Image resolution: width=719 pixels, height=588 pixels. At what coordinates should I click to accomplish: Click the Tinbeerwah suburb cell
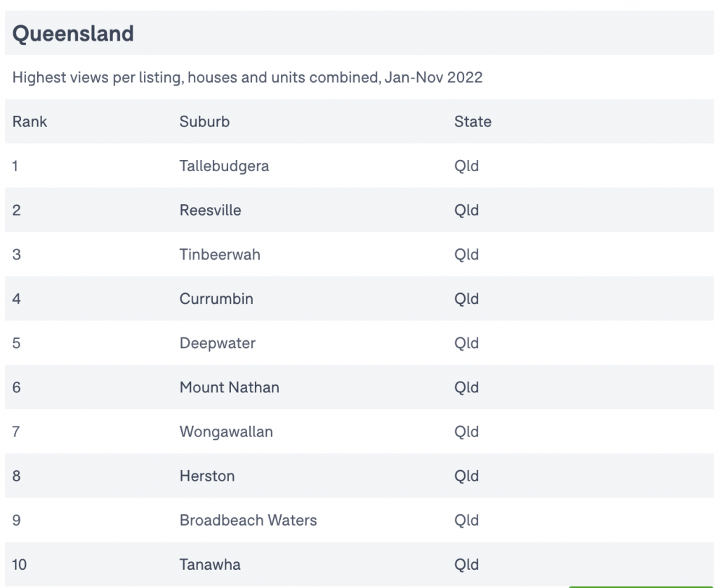220,255
